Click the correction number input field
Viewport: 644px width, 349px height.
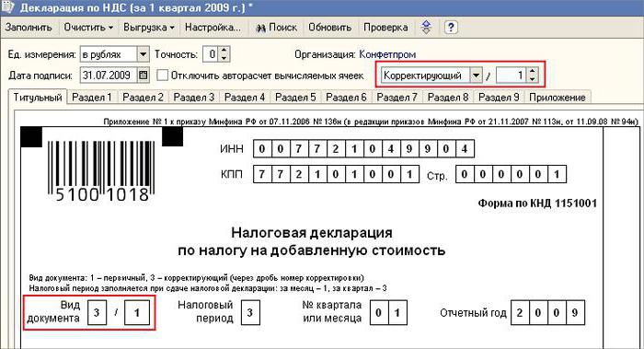(x=512, y=76)
